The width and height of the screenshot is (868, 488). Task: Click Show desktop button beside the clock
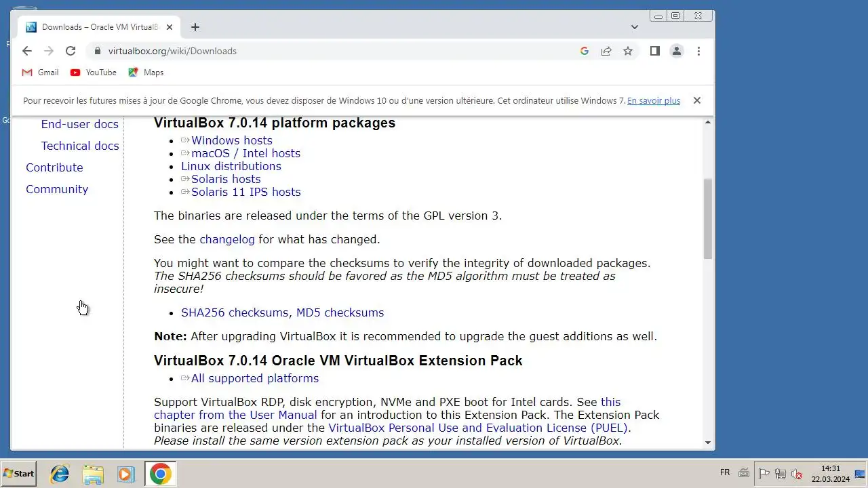click(x=860, y=474)
